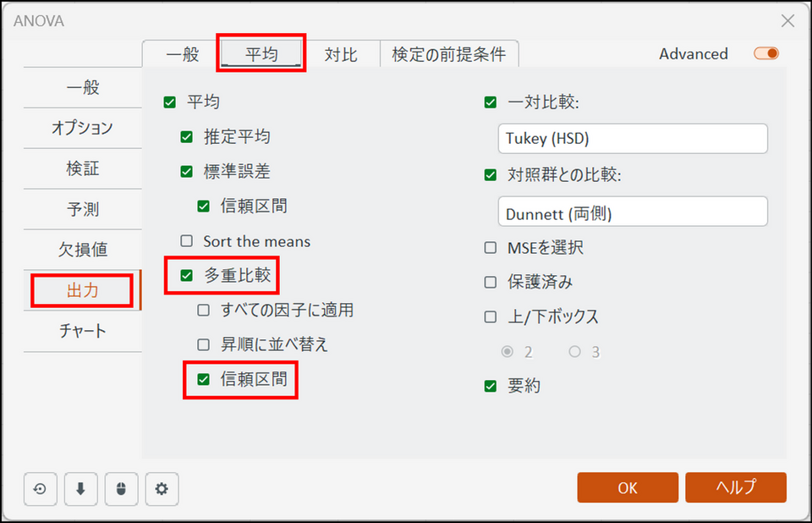812x523 pixels.
Task: Click the ヘルプ button
Action: click(x=736, y=487)
